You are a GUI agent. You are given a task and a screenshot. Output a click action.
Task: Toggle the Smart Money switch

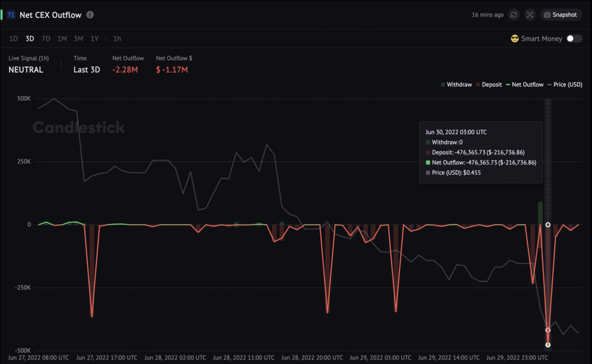574,38
